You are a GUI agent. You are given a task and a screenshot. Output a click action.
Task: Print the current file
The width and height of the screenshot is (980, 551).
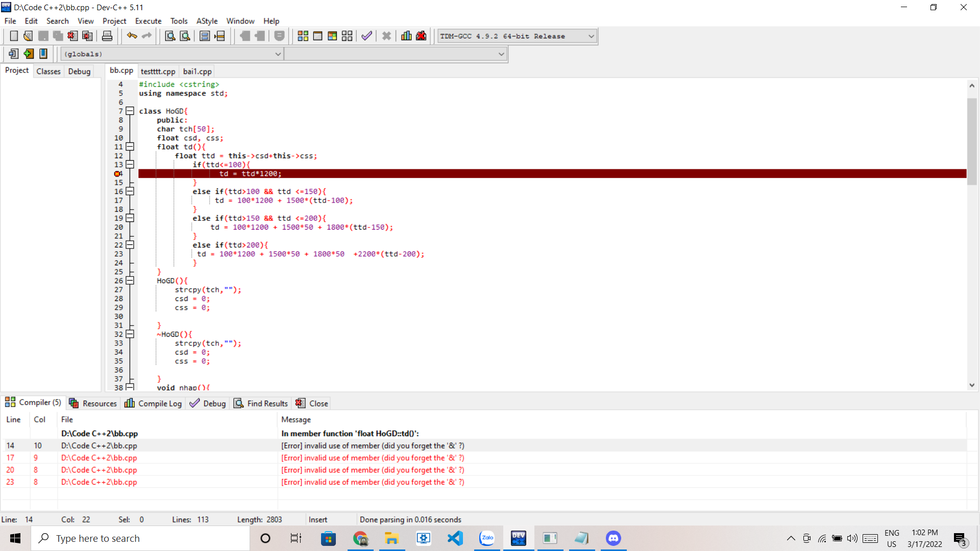107,36
